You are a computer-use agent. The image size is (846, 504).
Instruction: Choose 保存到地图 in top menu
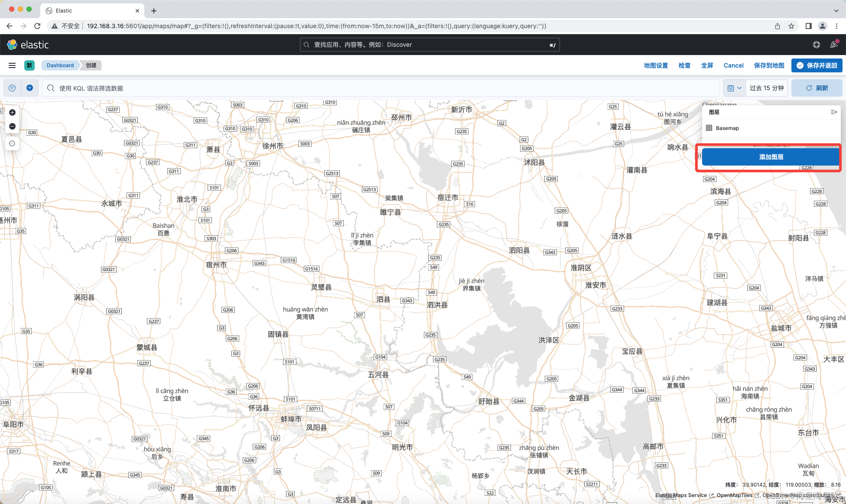769,65
